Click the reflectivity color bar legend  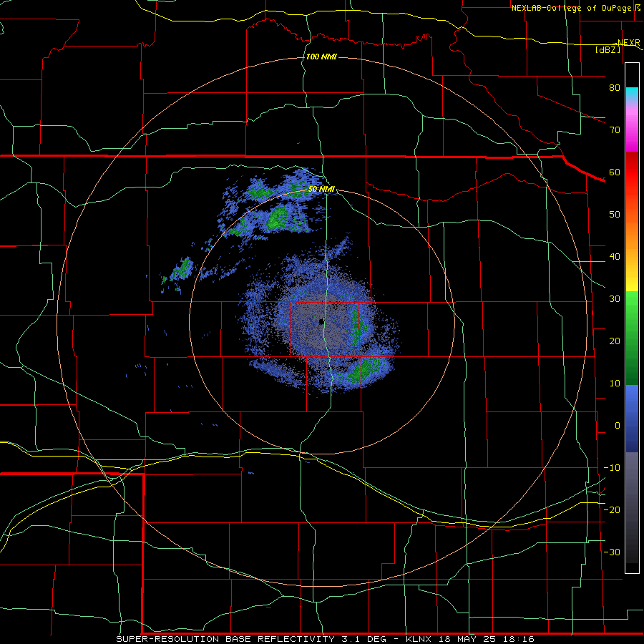tap(632, 318)
